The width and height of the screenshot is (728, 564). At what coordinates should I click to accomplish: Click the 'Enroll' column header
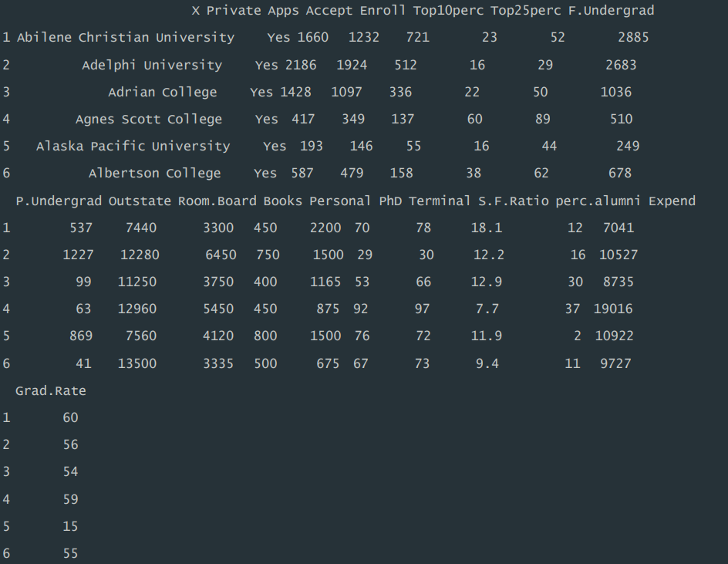[383, 11]
